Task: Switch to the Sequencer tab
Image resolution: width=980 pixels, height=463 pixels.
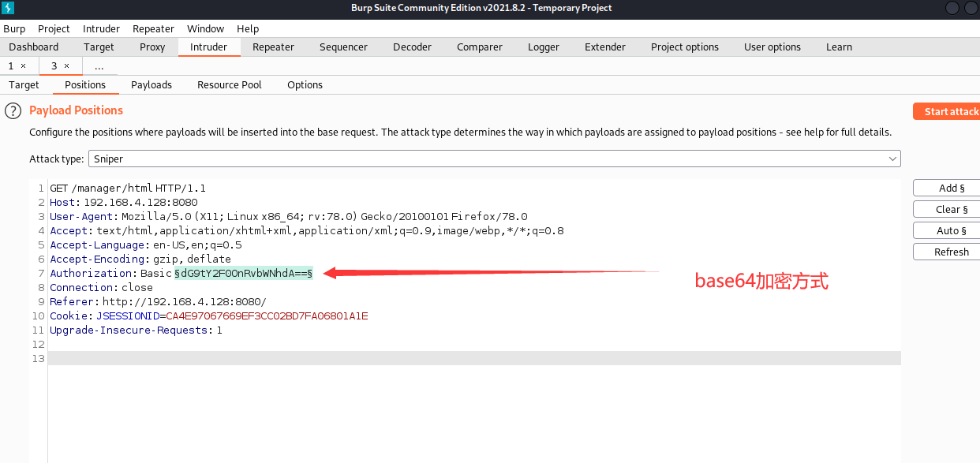Action: pos(343,47)
